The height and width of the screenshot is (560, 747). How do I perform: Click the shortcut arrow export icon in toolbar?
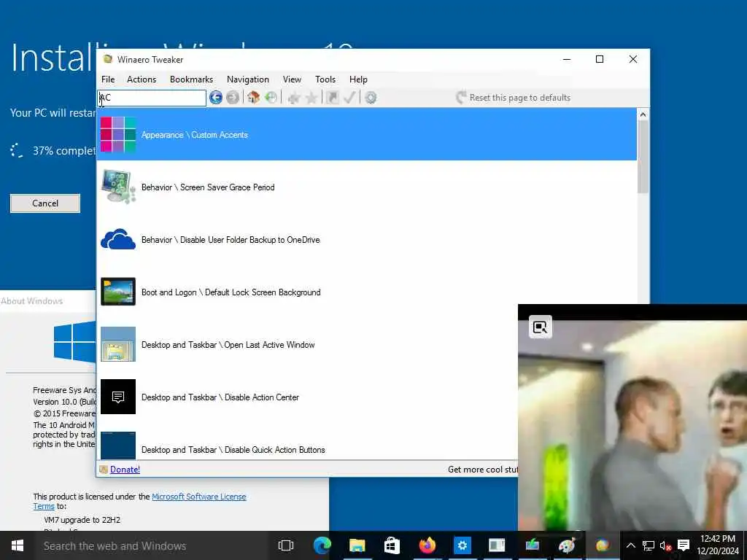333,98
